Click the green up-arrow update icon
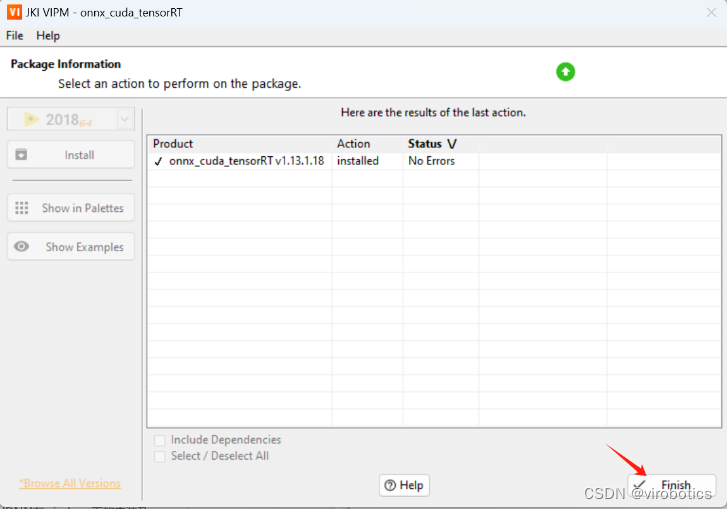The image size is (727, 509). 565,72
